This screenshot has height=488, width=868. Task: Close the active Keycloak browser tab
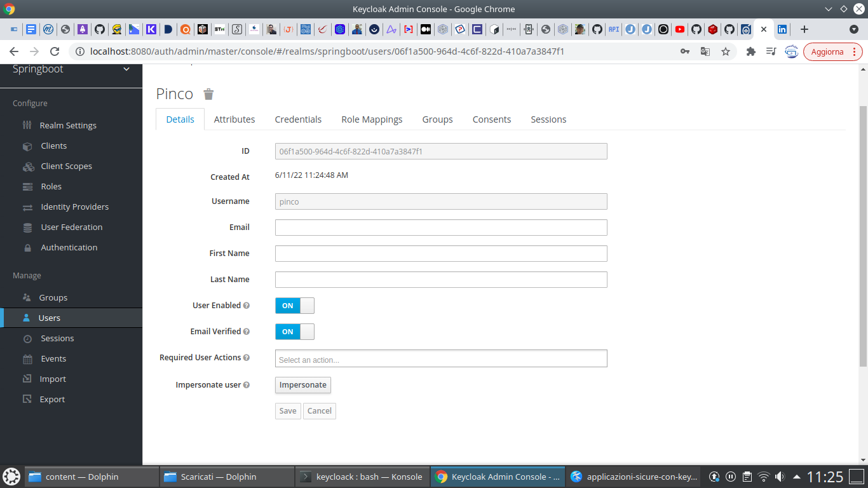click(x=764, y=29)
